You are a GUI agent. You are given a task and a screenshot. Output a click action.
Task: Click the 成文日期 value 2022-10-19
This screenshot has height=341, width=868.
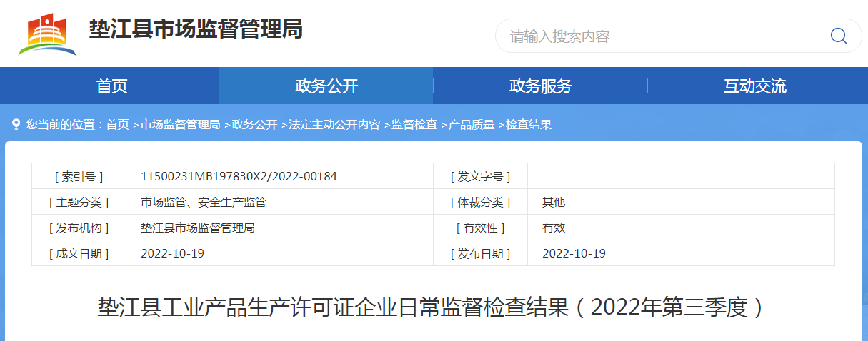click(x=173, y=253)
